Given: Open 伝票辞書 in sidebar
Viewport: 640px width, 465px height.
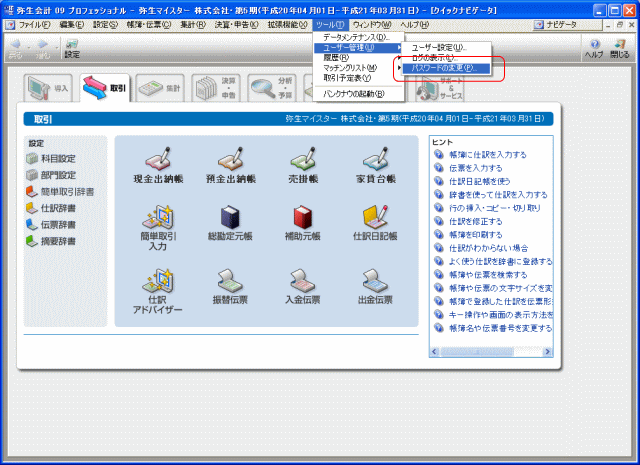Looking at the screenshot, I should click(51, 225).
